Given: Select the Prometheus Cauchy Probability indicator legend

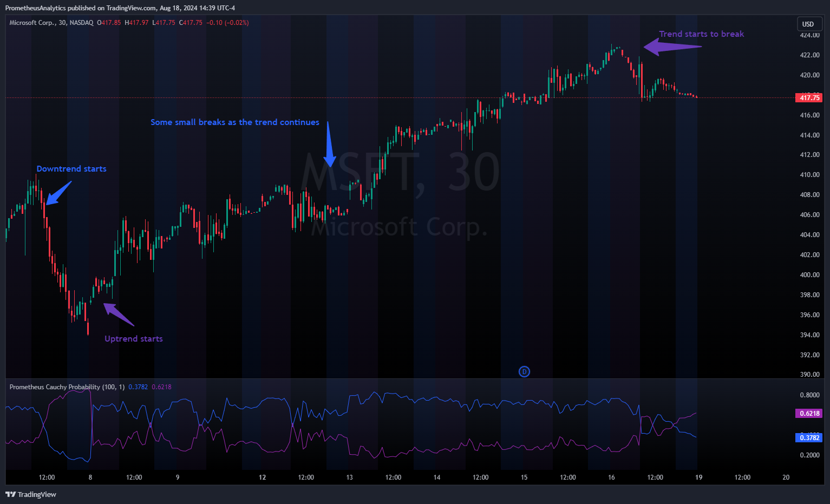Looking at the screenshot, I should tap(67, 387).
